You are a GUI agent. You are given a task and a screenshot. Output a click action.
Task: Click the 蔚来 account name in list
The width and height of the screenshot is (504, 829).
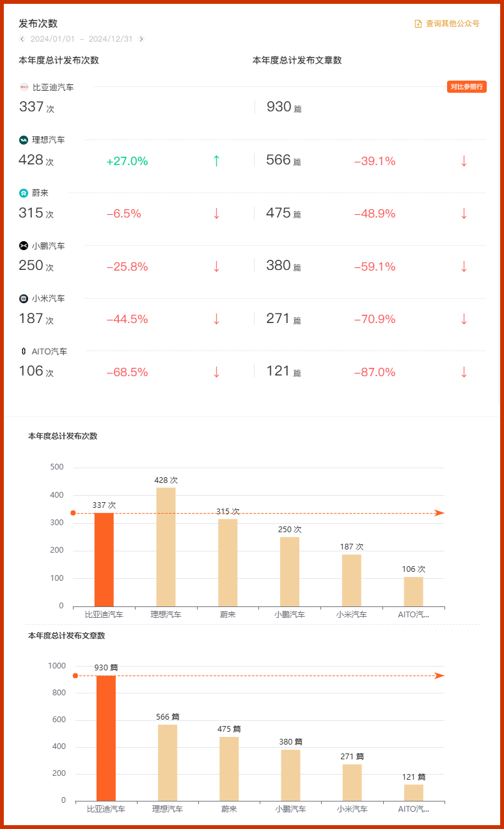point(40,193)
